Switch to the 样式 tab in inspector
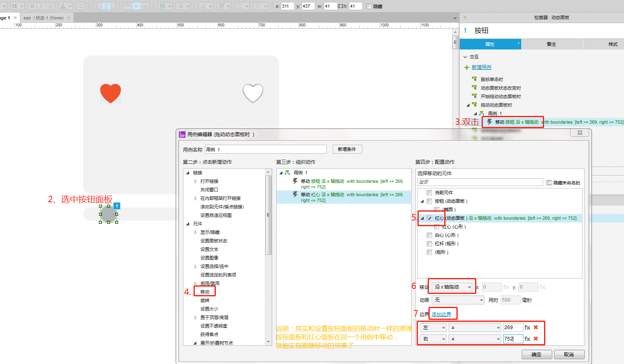 click(604, 44)
